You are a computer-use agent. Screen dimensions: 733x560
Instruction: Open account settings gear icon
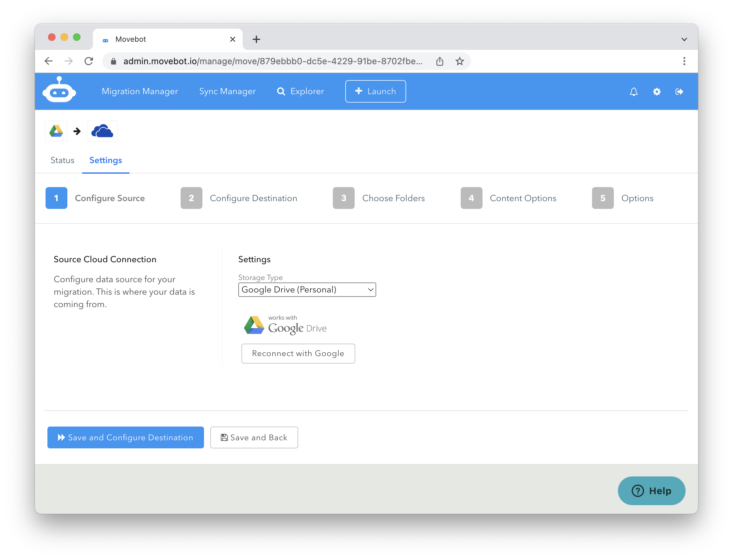click(x=656, y=92)
